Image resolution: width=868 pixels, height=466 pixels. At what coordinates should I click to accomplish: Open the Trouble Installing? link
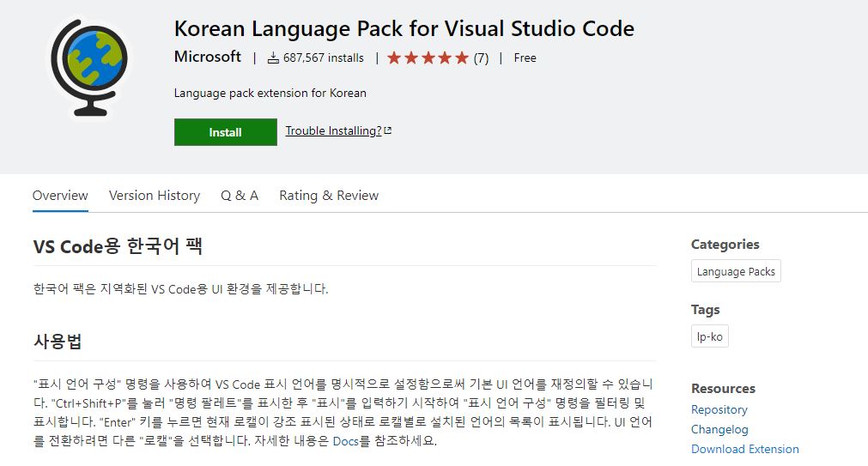click(x=333, y=130)
